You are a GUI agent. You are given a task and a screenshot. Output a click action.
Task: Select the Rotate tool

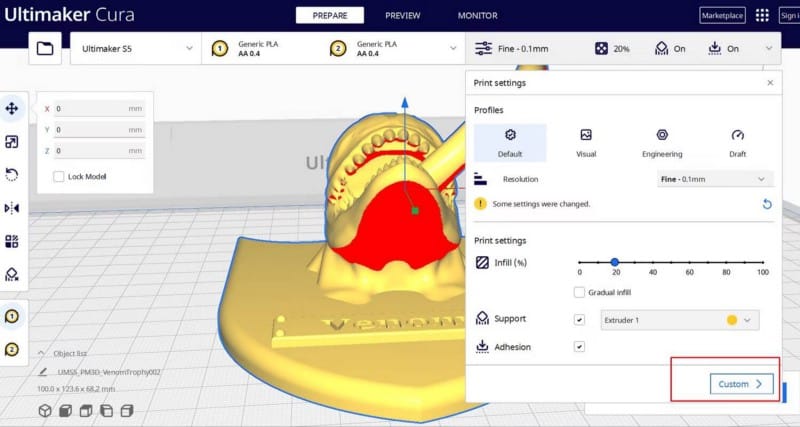tap(12, 175)
